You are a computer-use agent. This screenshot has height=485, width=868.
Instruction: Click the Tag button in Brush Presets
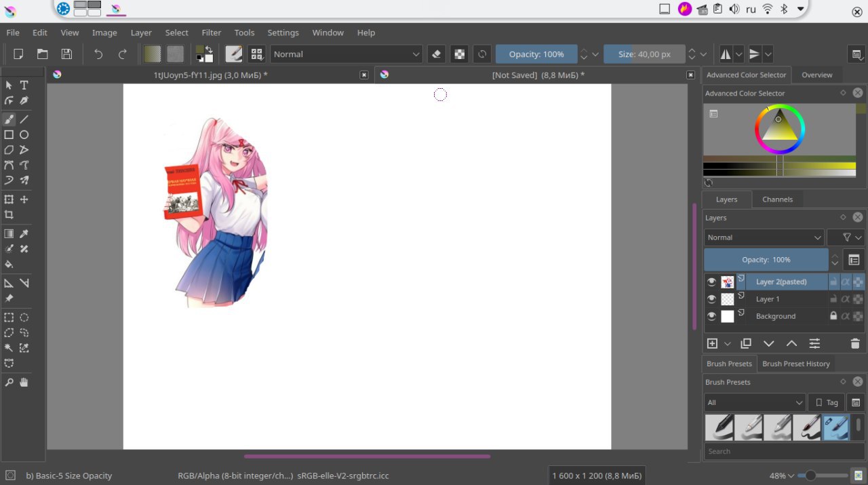point(827,402)
